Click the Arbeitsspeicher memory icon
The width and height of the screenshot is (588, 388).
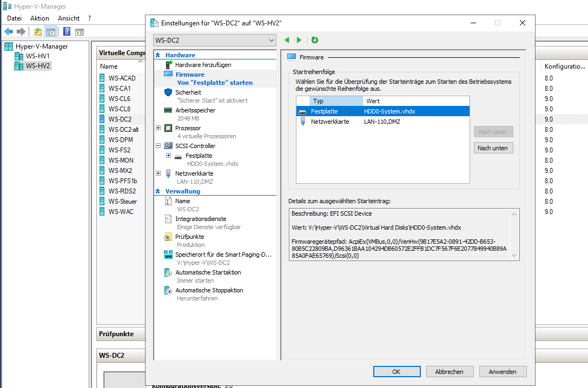[168, 110]
